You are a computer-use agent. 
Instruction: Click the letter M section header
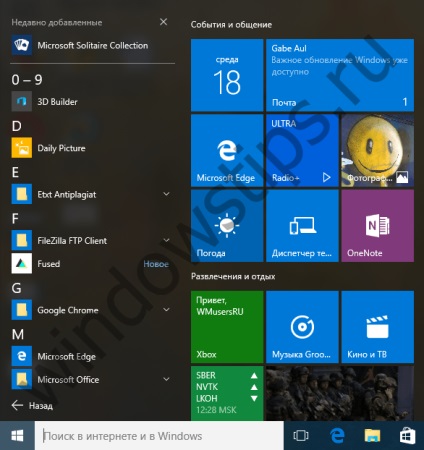(x=18, y=334)
